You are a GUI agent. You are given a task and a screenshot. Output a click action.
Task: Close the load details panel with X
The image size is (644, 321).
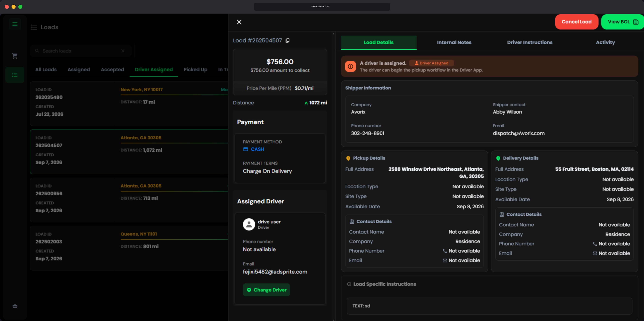pyautogui.click(x=239, y=22)
